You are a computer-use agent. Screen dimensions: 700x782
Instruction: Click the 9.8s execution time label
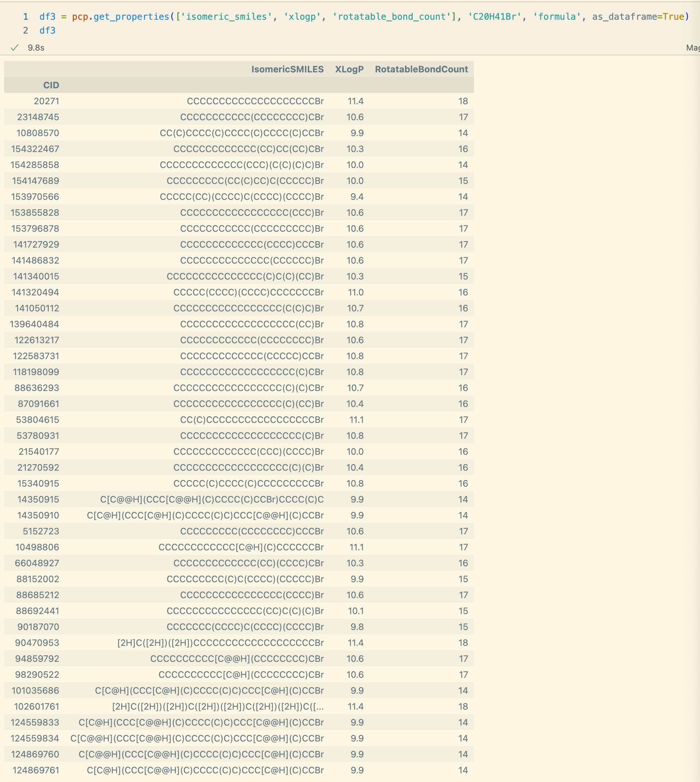(x=36, y=48)
